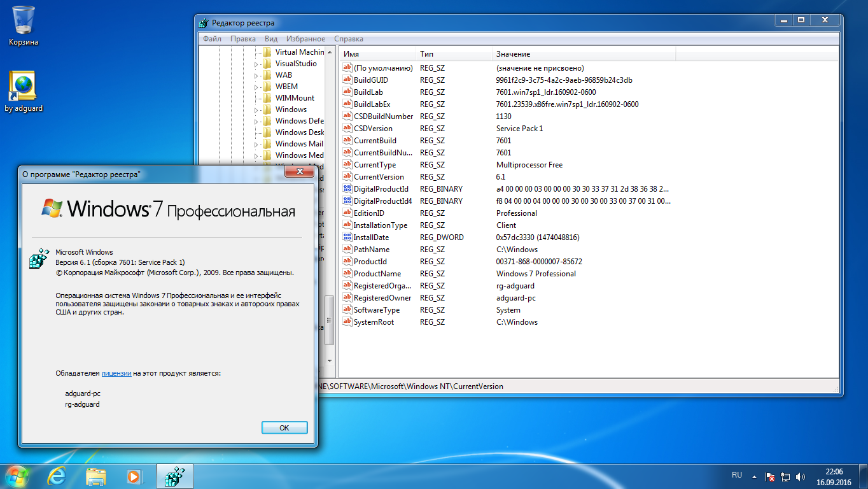Launch Internet Explorer from the taskbar
Image resolution: width=868 pixels, height=489 pixels.
[x=57, y=476]
